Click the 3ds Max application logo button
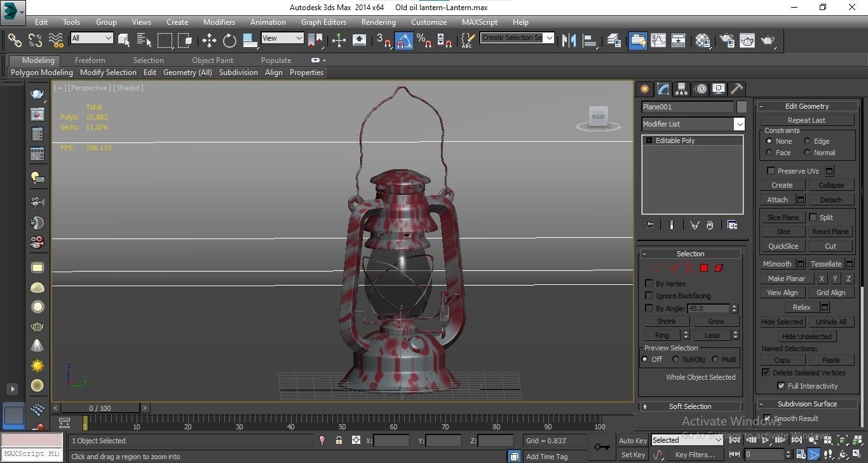Screen dimensions: 868x463 pos(12,11)
